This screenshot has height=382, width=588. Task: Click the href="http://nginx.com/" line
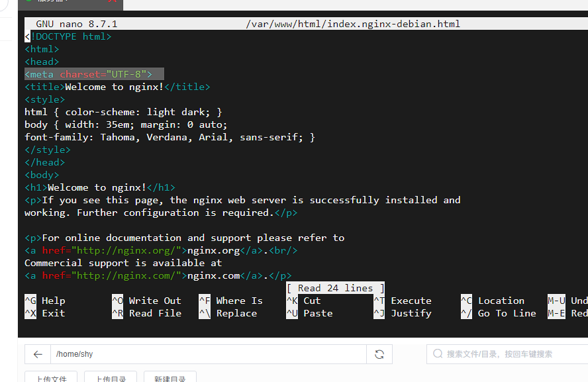(158, 276)
